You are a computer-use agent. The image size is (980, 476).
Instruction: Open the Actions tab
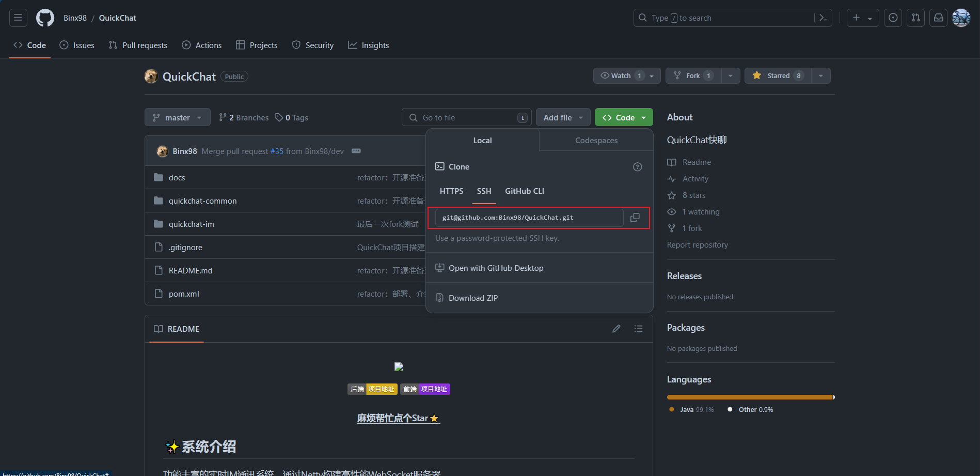pyautogui.click(x=202, y=45)
